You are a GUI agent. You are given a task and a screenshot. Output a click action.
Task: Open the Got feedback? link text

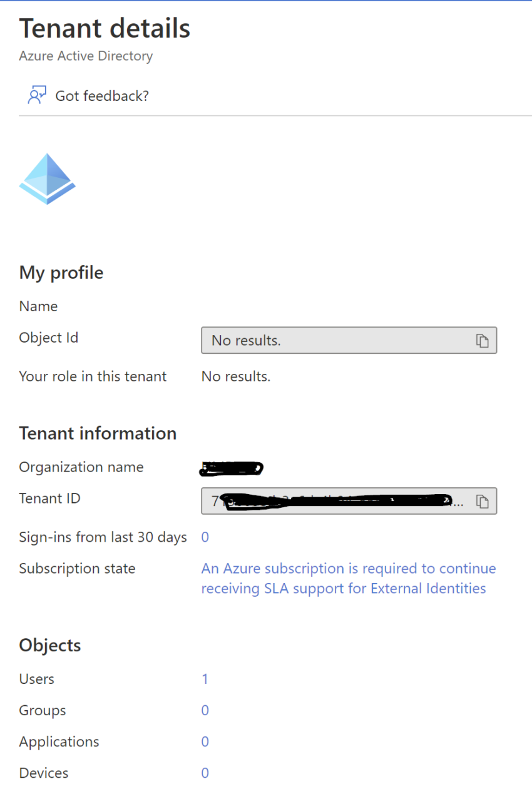point(102,96)
